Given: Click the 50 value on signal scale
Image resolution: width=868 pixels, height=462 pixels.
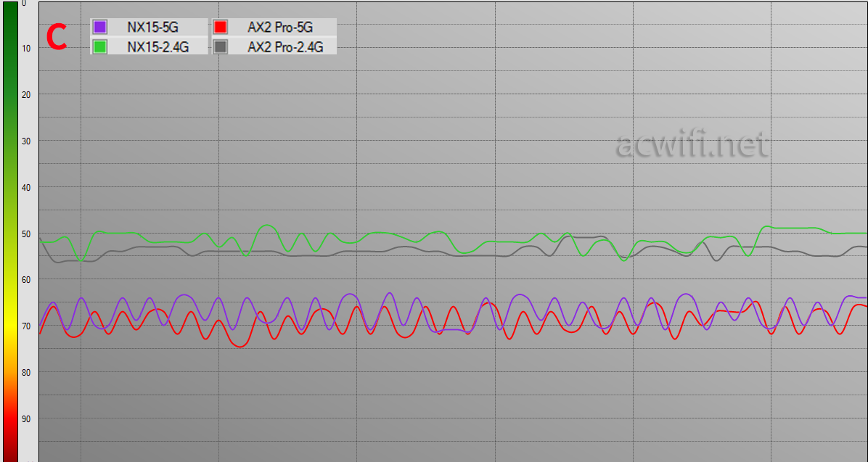Looking at the screenshot, I should [x=26, y=234].
